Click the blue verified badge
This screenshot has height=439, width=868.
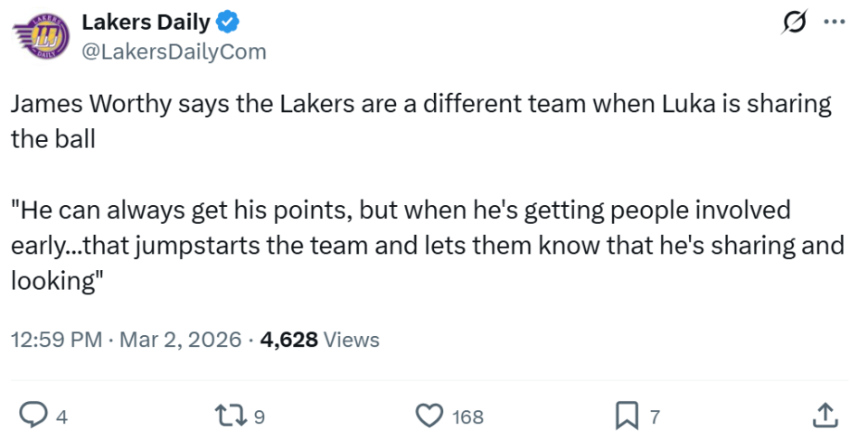[x=231, y=23]
